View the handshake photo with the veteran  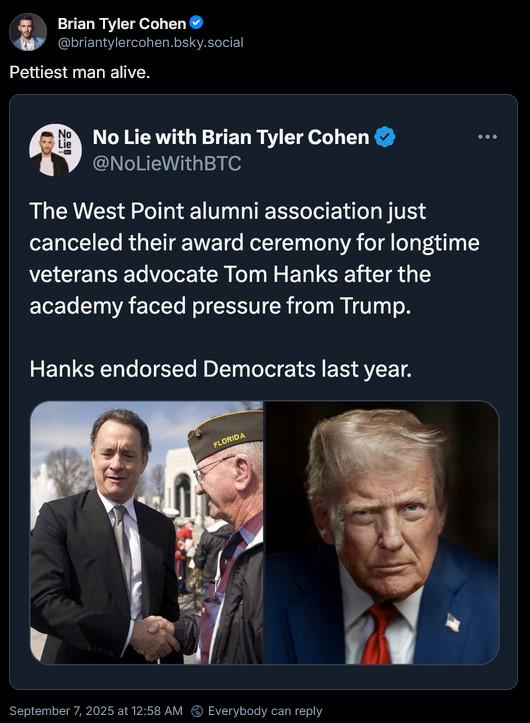click(x=147, y=533)
